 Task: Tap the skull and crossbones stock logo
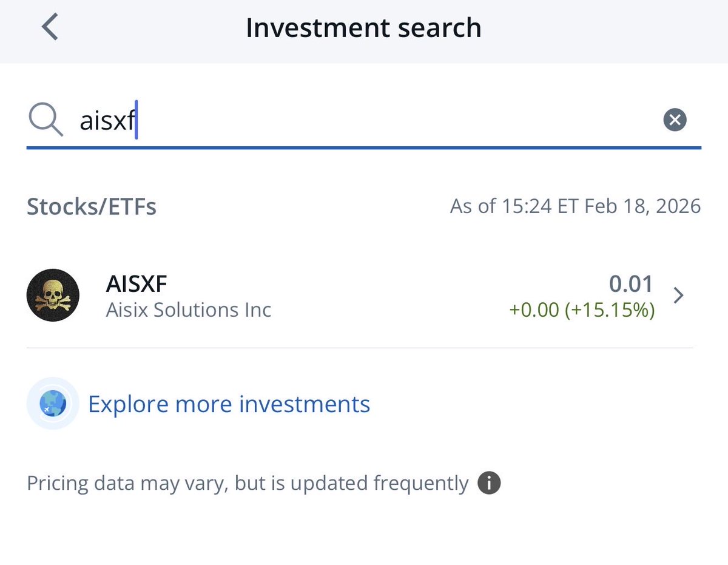[x=53, y=296]
